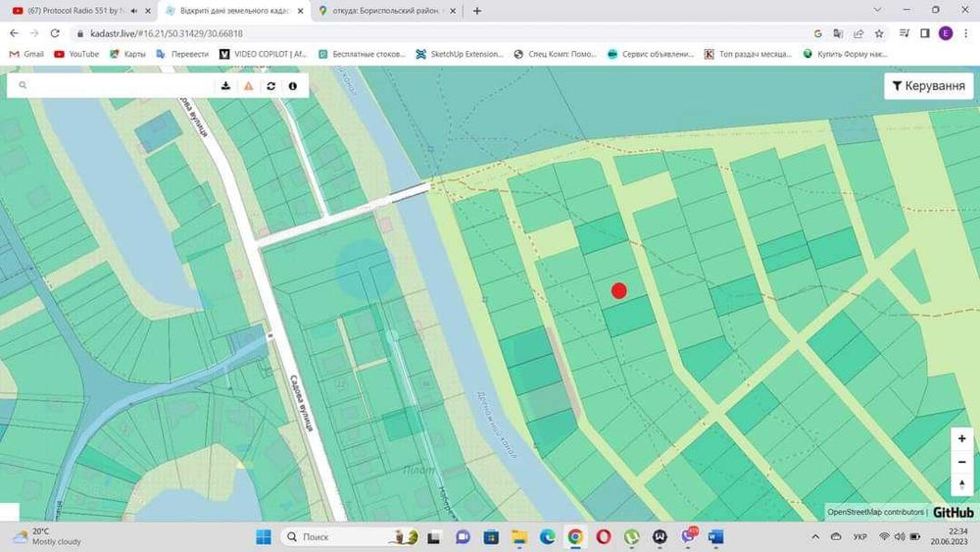Open the Карты bookmark

tap(127, 54)
